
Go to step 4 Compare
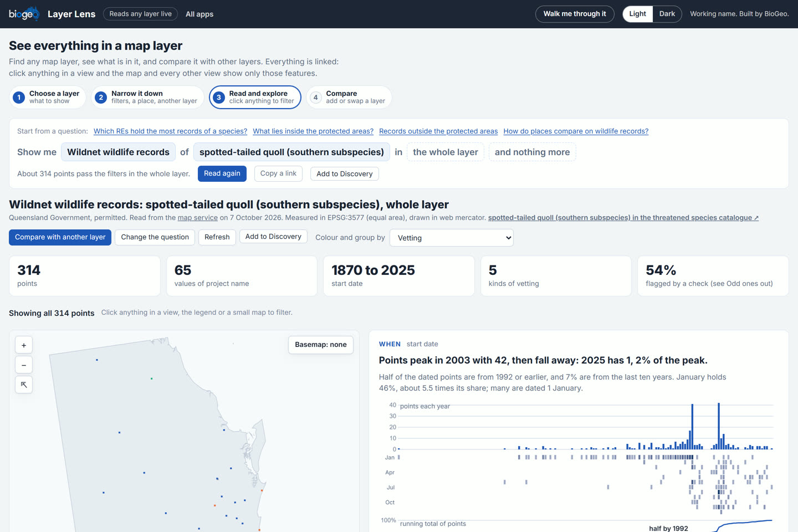(x=349, y=97)
